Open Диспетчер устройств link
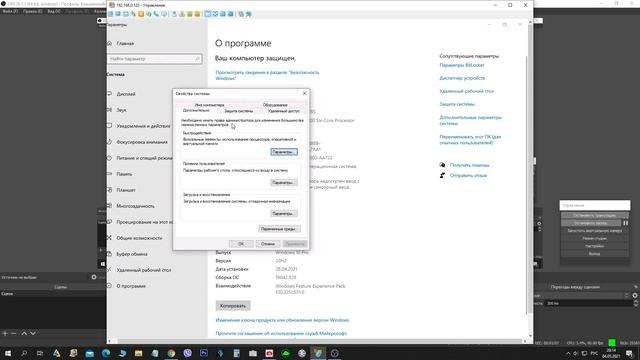The height and width of the screenshot is (360, 640). click(x=462, y=78)
